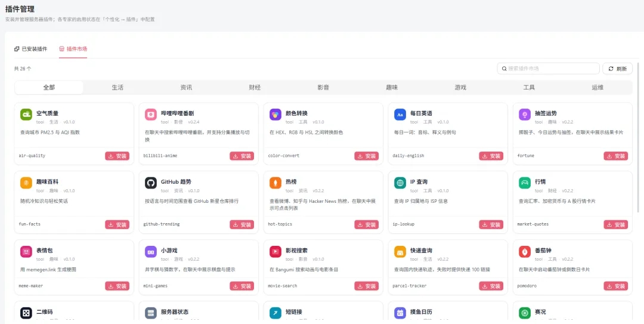Screen dimensions: 644x324
Task: Click the 抽签运势 plugin icon
Action: [x=525, y=115]
